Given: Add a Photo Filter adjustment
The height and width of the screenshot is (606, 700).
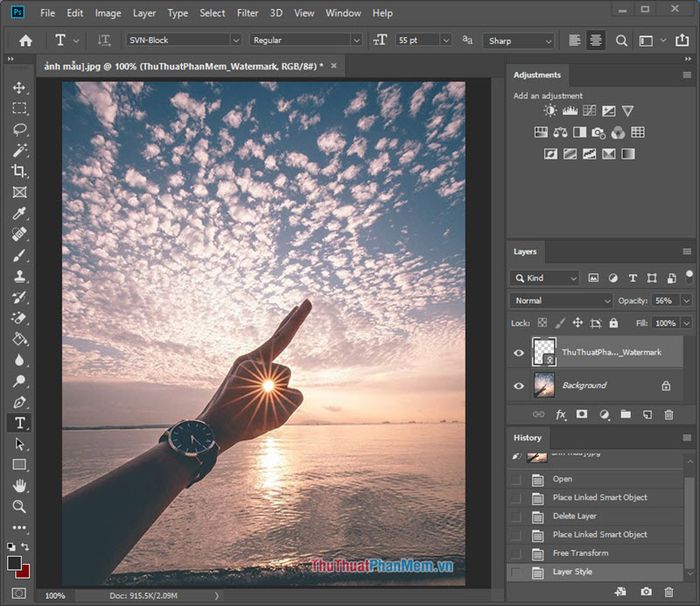Looking at the screenshot, I should click(598, 133).
